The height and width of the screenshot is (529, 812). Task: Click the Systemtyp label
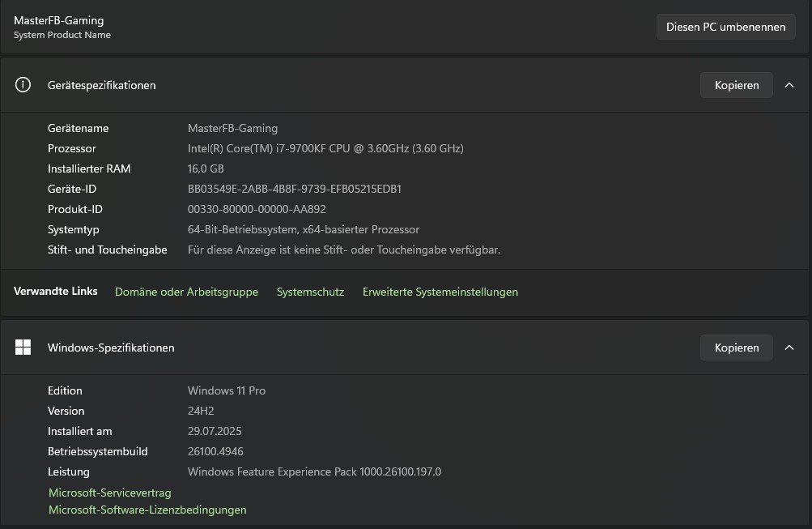tap(73, 229)
